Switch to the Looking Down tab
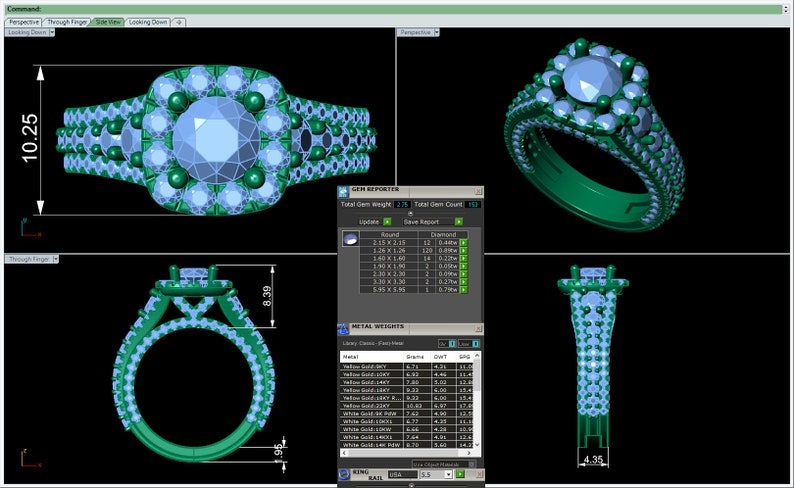Viewport: 794px width, 488px height. point(148,22)
